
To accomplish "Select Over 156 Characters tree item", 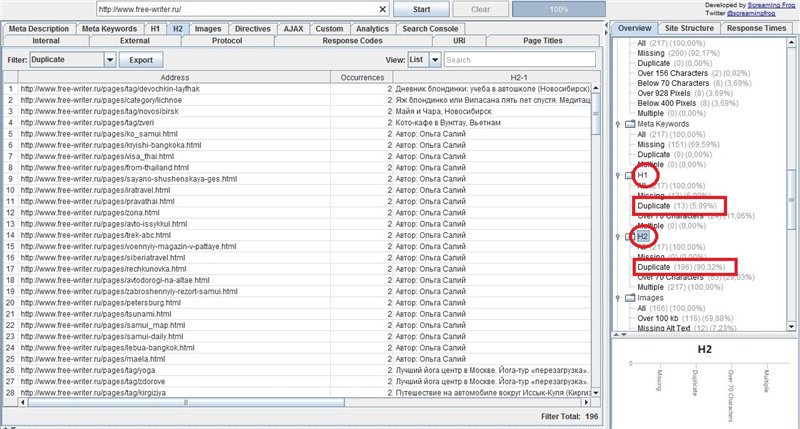I will click(x=687, y=73).
